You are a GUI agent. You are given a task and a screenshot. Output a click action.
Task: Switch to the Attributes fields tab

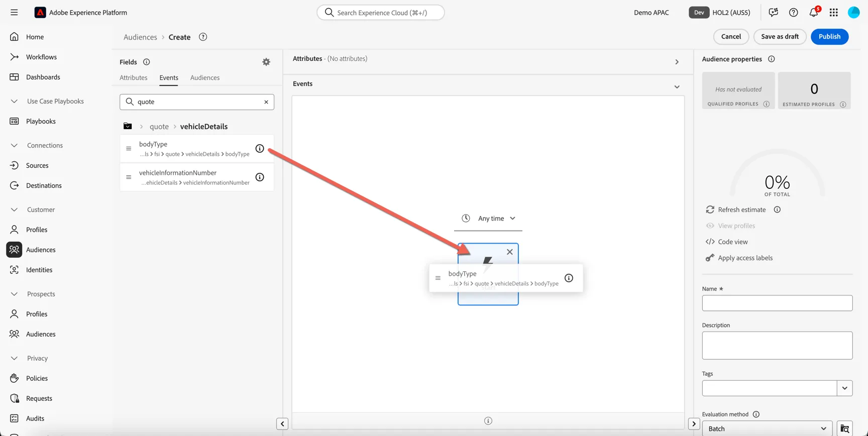tap(134, 78)
